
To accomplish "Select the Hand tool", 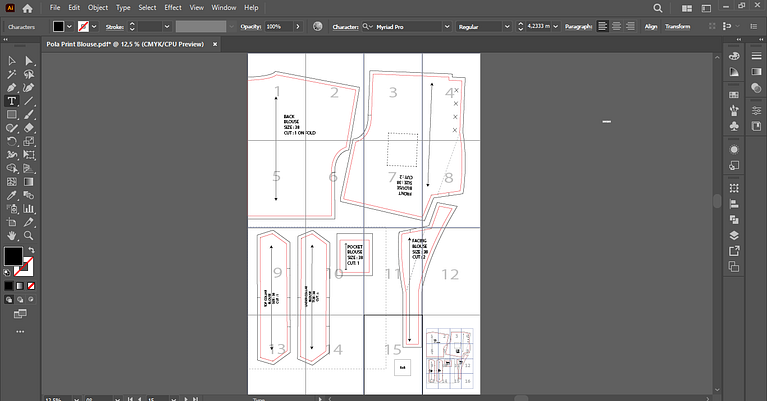I will (x=12, y=236).
